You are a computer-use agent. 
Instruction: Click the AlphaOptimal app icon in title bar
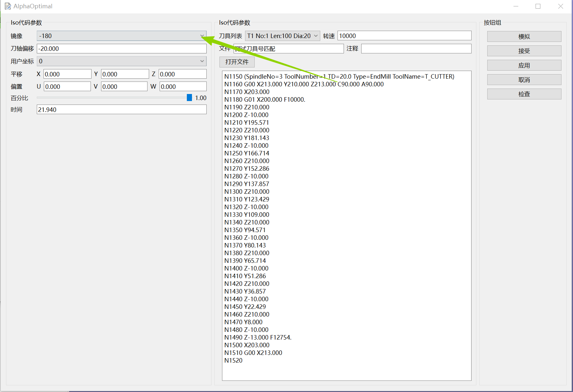coord(8,6)
